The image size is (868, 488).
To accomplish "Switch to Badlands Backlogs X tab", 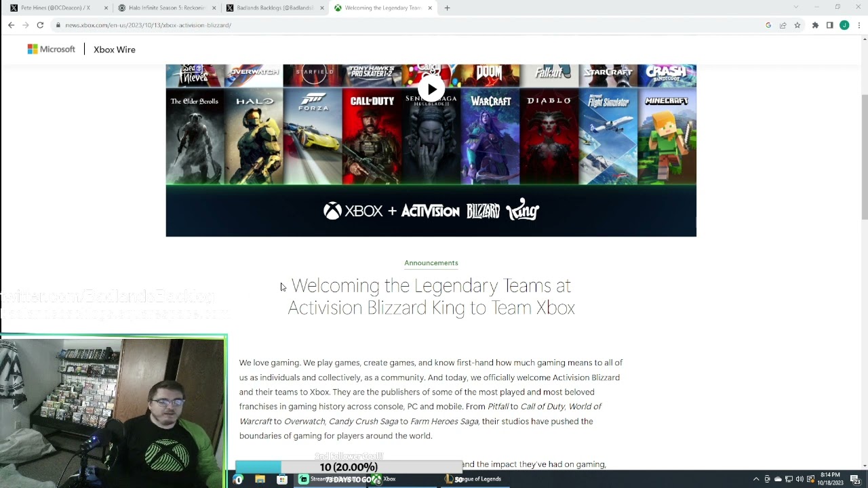I will 275,8.
